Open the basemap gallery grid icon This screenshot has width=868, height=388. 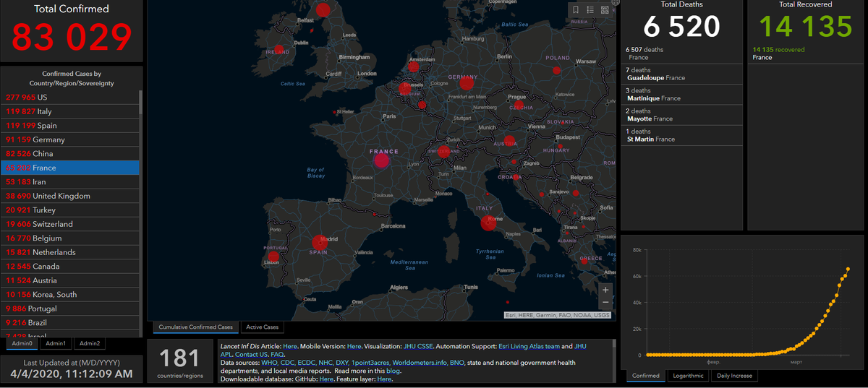coord(605,10)
